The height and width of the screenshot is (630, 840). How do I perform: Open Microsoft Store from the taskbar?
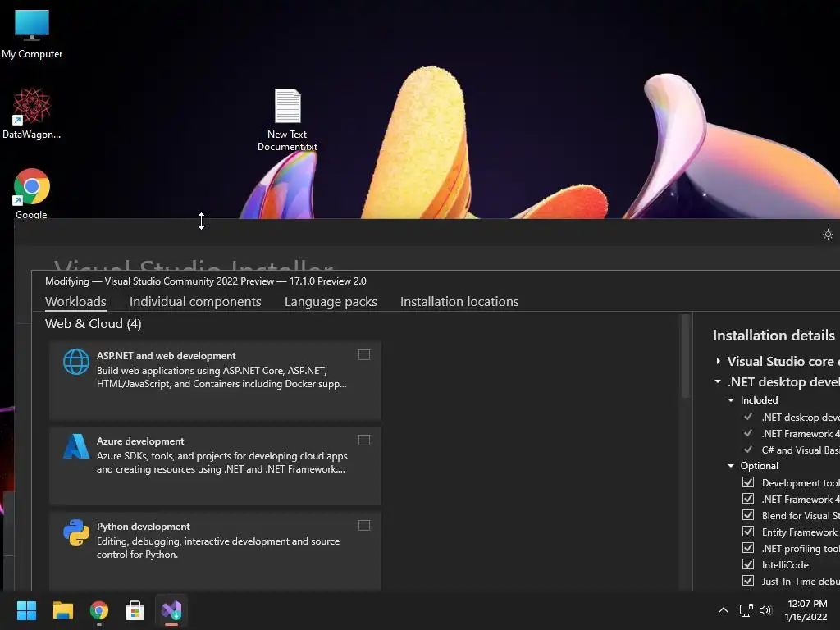[135, 610]
